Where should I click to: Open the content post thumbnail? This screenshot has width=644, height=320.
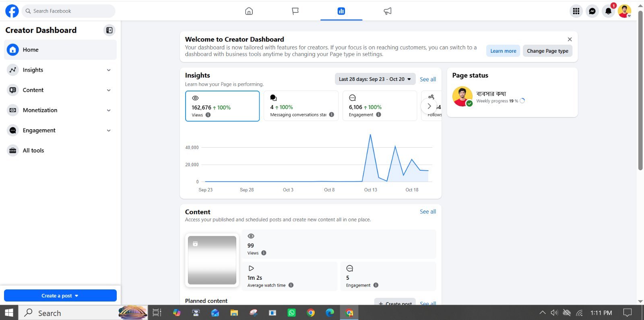(x=212, y=260)
